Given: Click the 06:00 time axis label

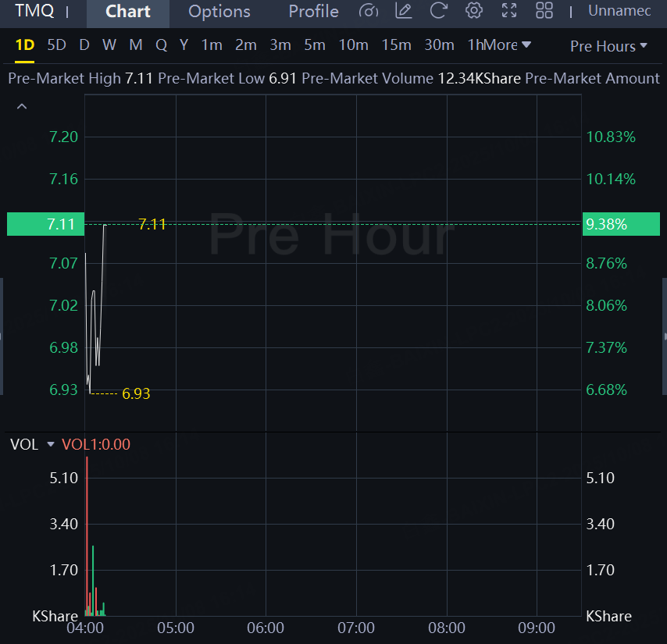Looking at the screenshot, I should pos(266,628).
